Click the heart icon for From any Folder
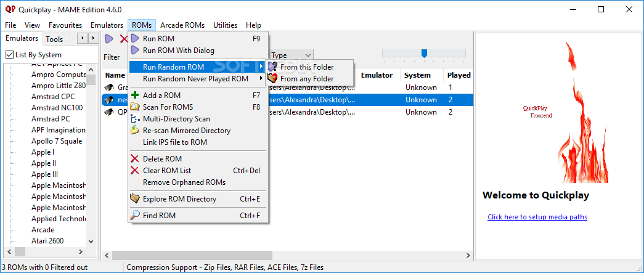 tap(272, 78)
